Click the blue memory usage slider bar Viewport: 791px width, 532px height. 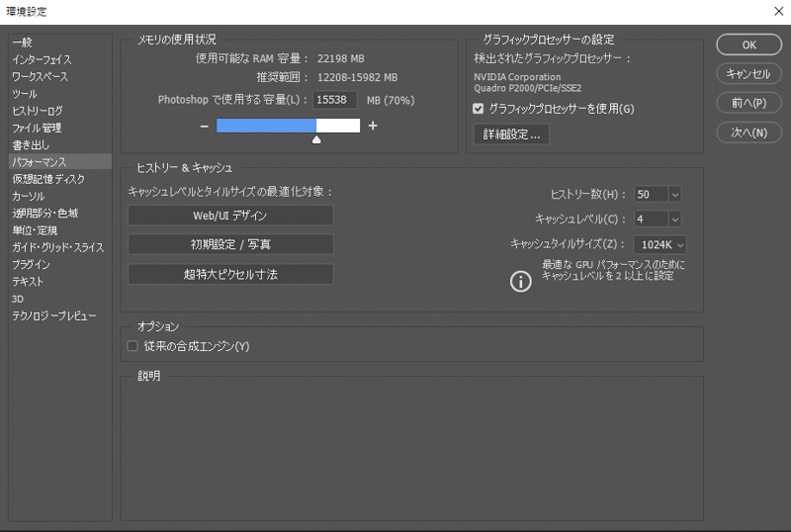[x=266, y=126]
